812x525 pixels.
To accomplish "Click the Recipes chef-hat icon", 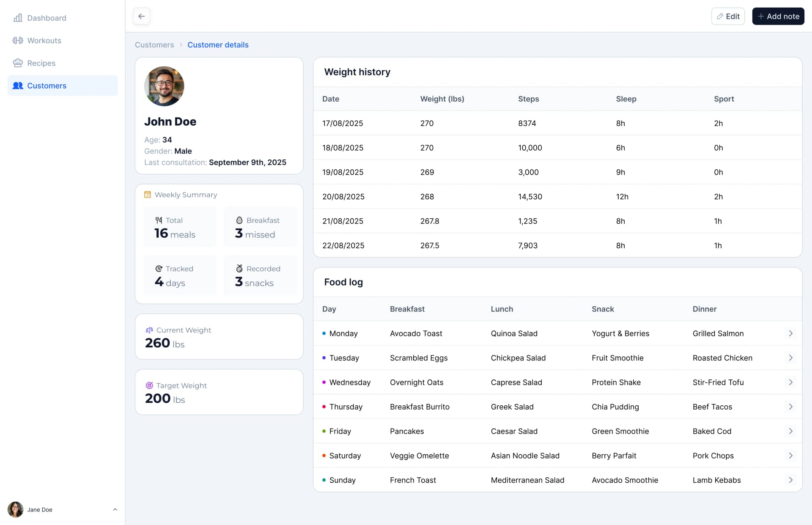I will pyautogui.click(x=18, y=63).
